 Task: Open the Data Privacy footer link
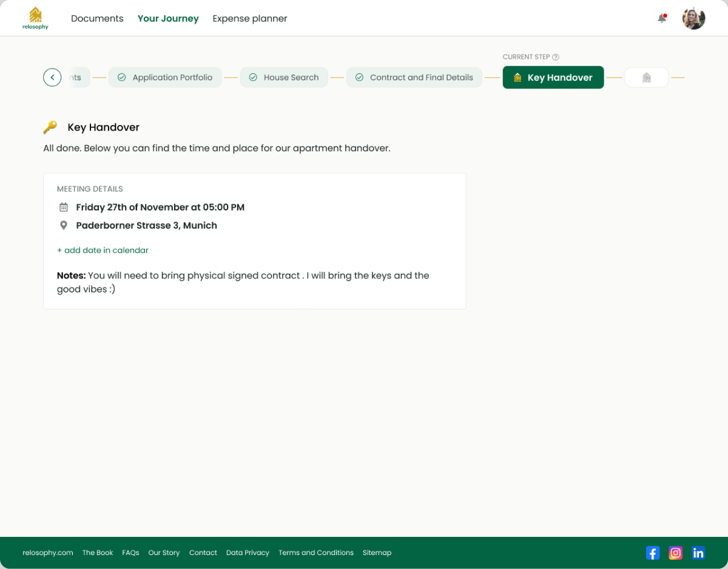248,553
